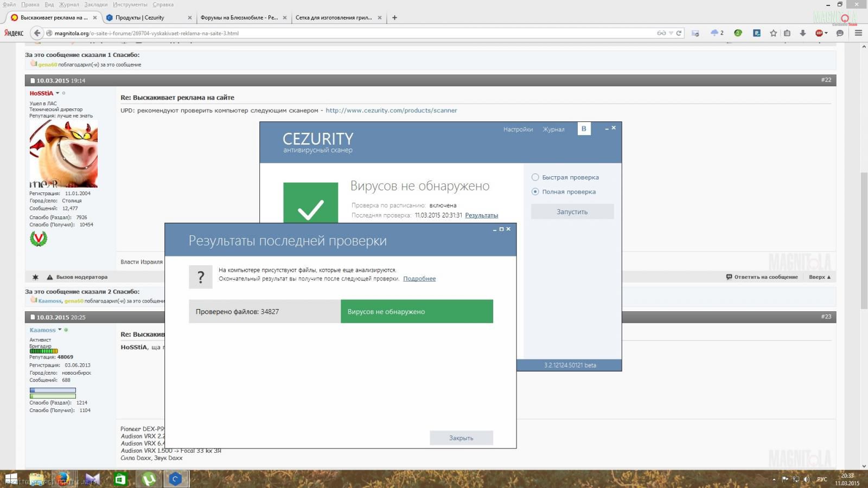Open the downloads arrow icon
Image resolution: width=868 pixels, height=488 pixels.
tap(802, 33)
